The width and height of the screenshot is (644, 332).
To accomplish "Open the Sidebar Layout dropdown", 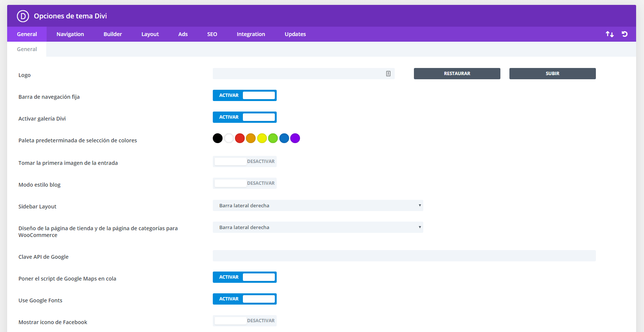I will point(318,205).
